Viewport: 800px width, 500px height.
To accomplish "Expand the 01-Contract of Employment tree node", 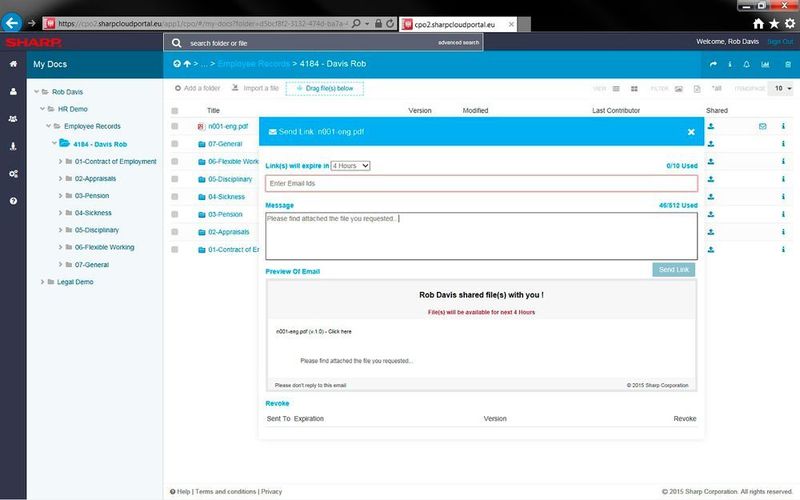I will 60,161.
